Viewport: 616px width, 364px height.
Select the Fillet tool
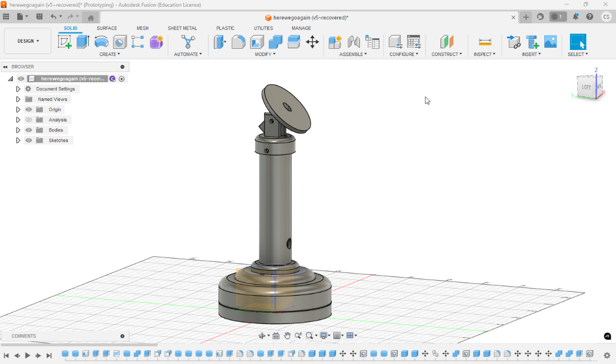pos(238,42)
